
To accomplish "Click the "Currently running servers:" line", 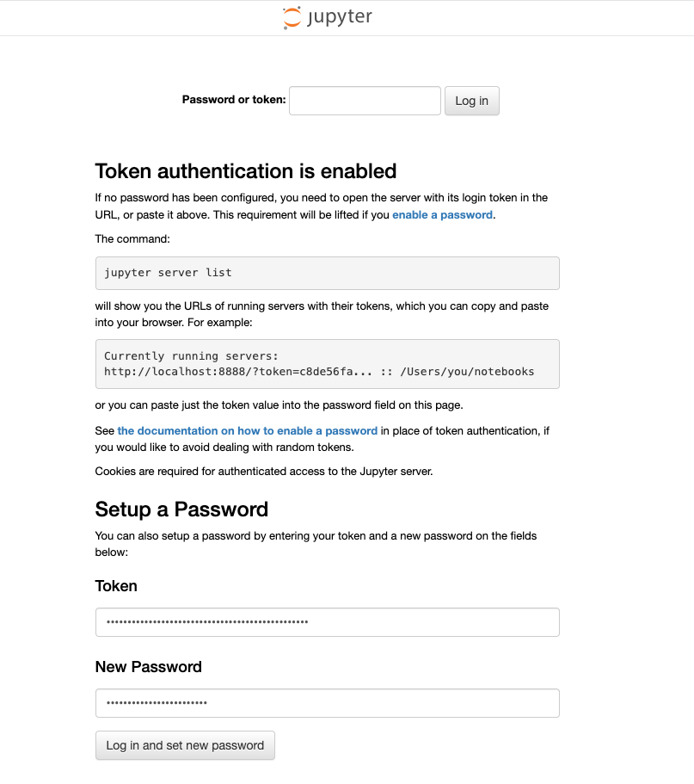I will point(192,355).
